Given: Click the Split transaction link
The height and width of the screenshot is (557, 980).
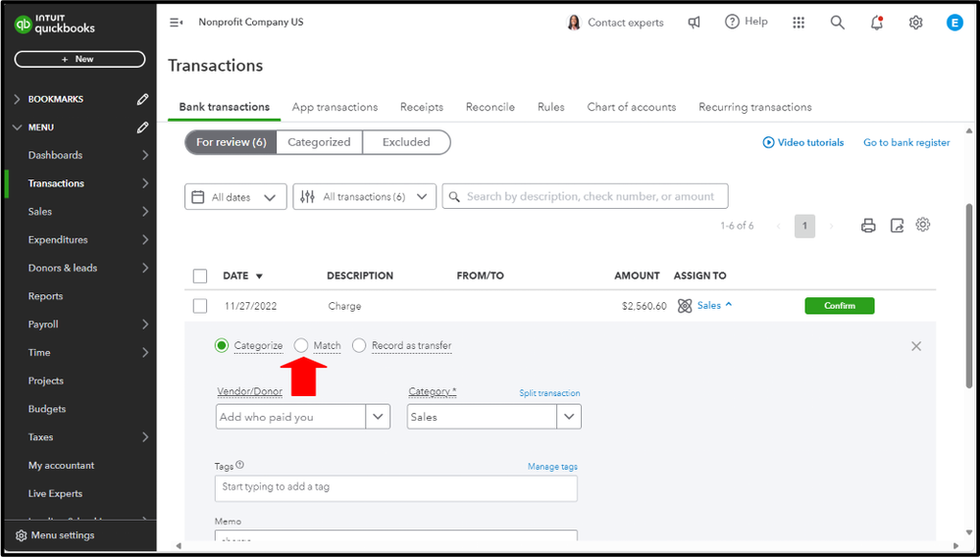Looking at the screenshot, I should point(549,393).
